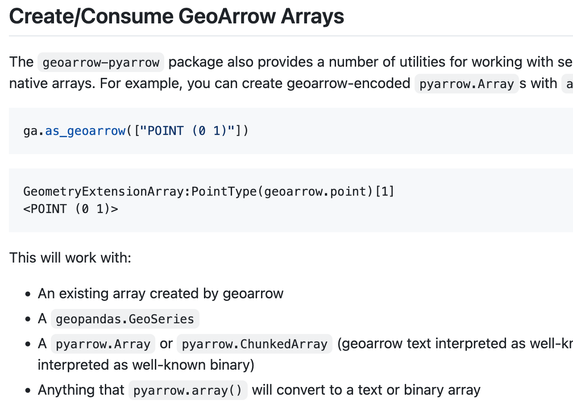573x402 pixels.
Task: Click the "This will work with:" text
Action: point(70,258)
